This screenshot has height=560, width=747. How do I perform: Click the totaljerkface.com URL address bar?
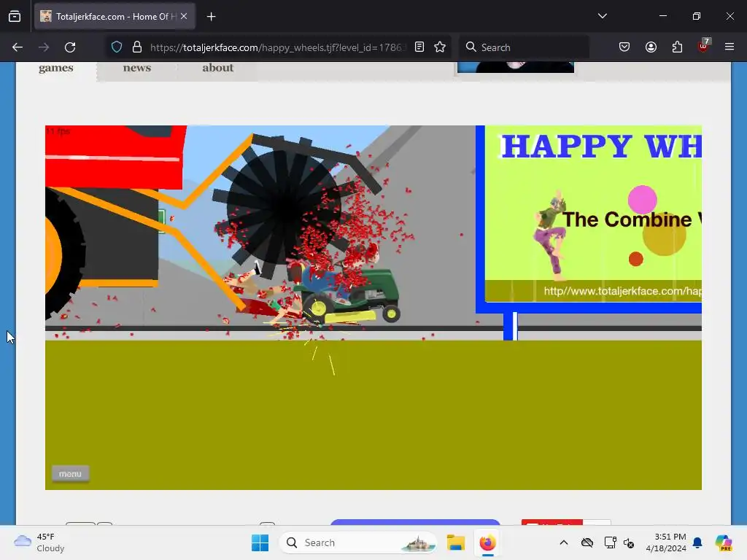[278, 47]
